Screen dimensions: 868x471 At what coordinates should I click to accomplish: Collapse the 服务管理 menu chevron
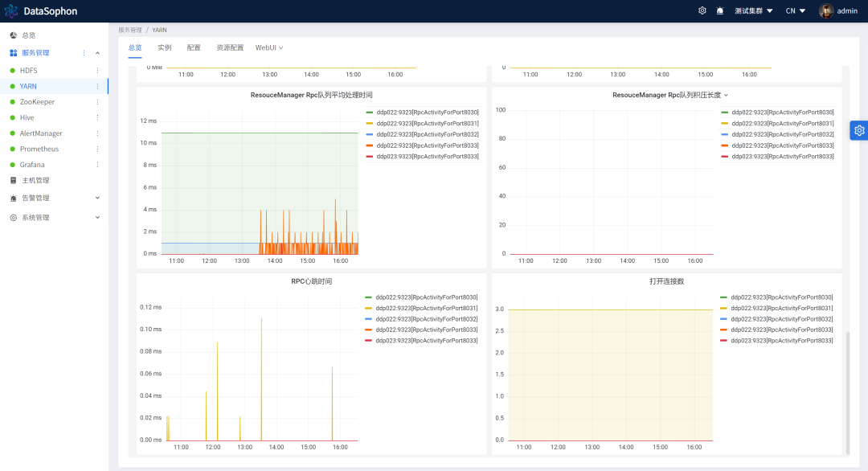tap(97, 53)
